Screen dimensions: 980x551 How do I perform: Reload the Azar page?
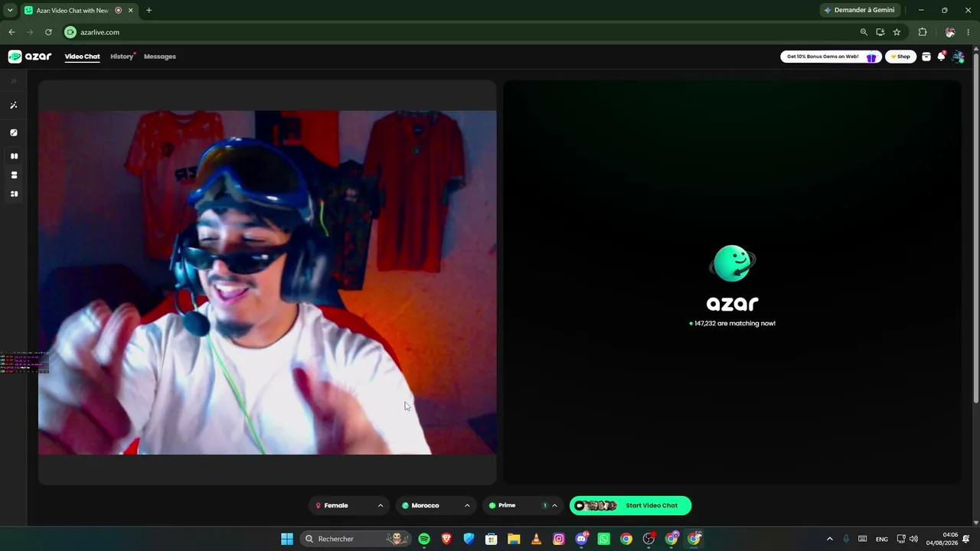(x=48, y=32)
